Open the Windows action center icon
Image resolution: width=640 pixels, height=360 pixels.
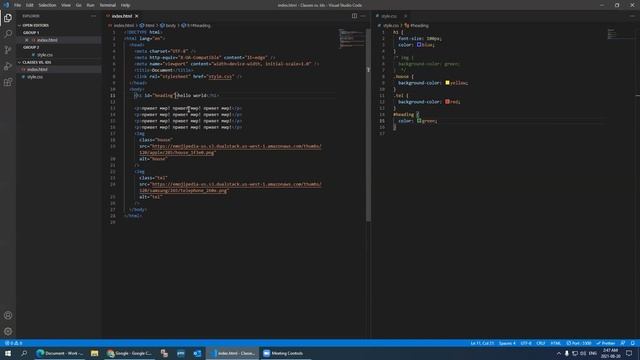click(x=629, y=353)
